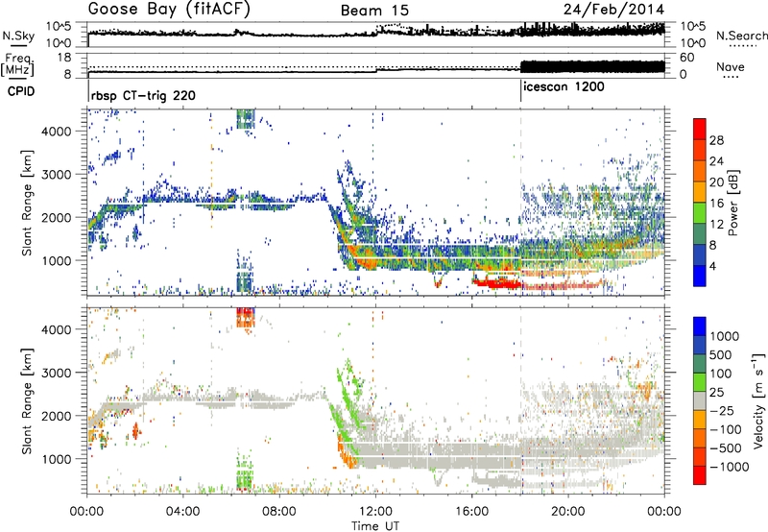Click the '04:00' time axis label
The height and width of the screenshot is (532, 768).
click(x=183, y=511)
